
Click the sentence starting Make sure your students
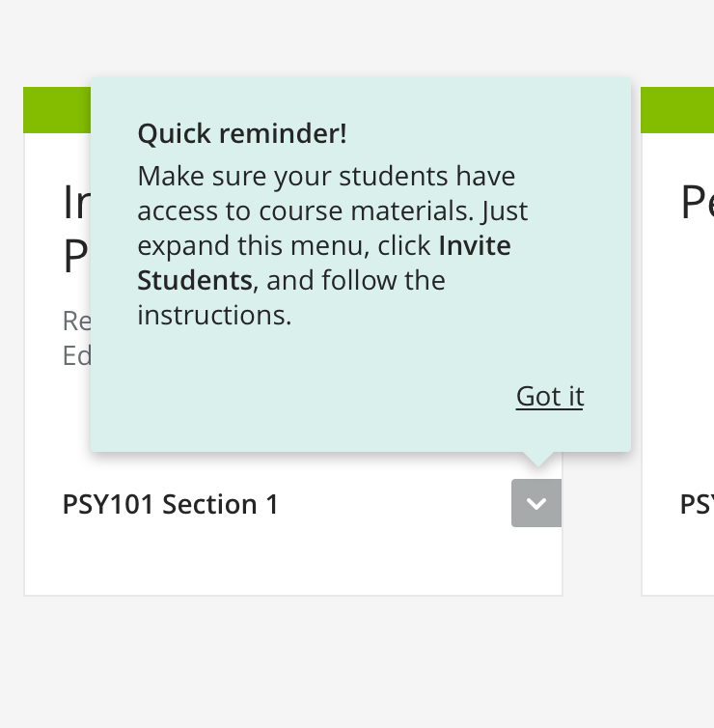[x=326, y=177]
